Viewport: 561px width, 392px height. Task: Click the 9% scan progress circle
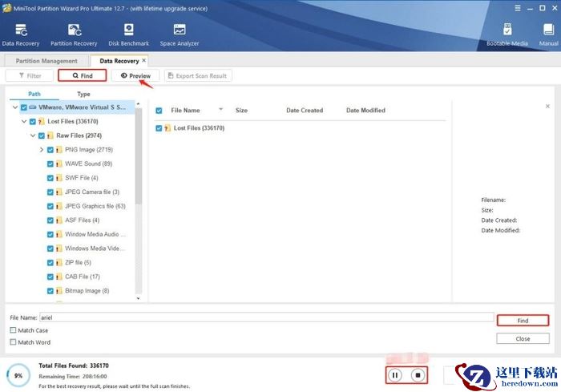pos(18,375)
